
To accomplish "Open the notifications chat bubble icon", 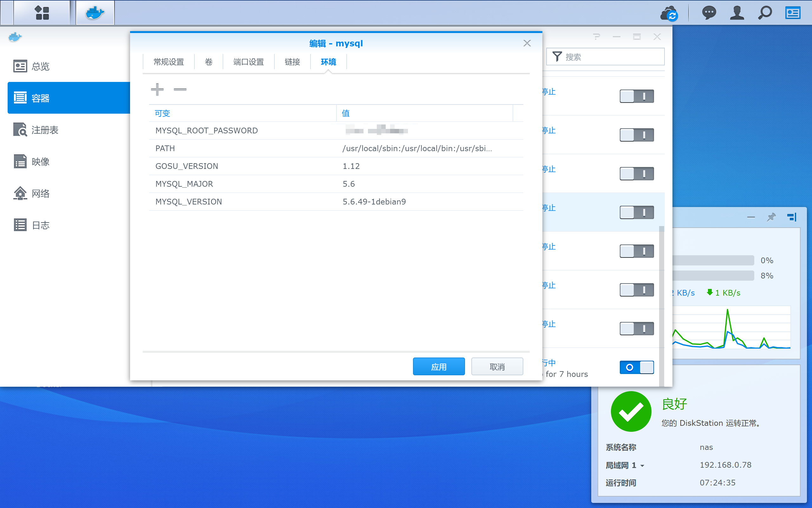I will 709,13.
